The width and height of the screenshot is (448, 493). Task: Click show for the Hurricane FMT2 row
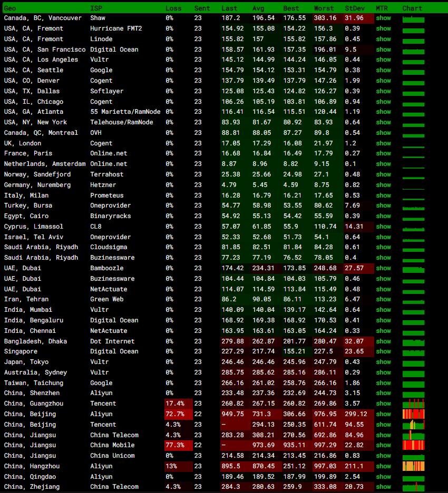[383, 28]
